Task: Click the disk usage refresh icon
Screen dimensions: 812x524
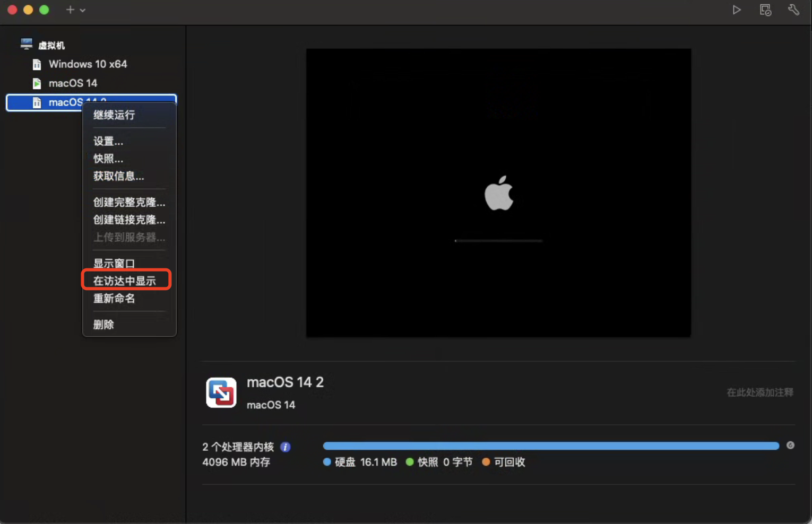Action: [x=790, y=446]
